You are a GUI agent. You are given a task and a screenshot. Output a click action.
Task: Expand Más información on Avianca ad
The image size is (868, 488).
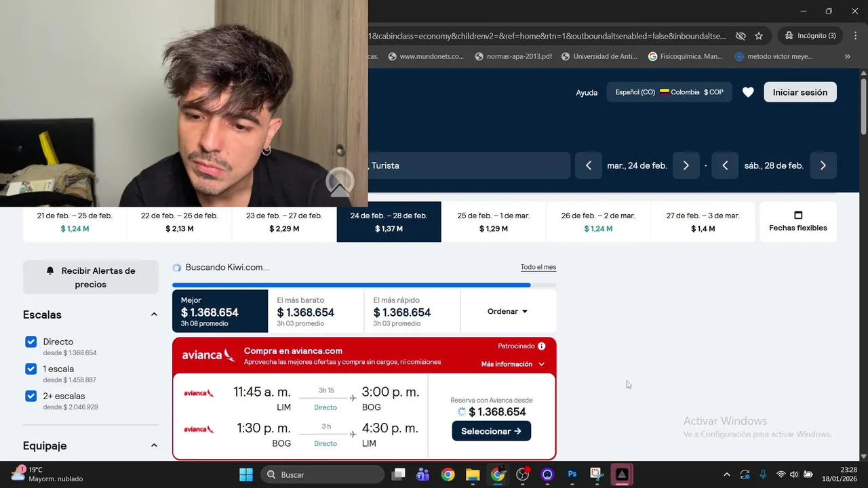(x=513, y=364)
